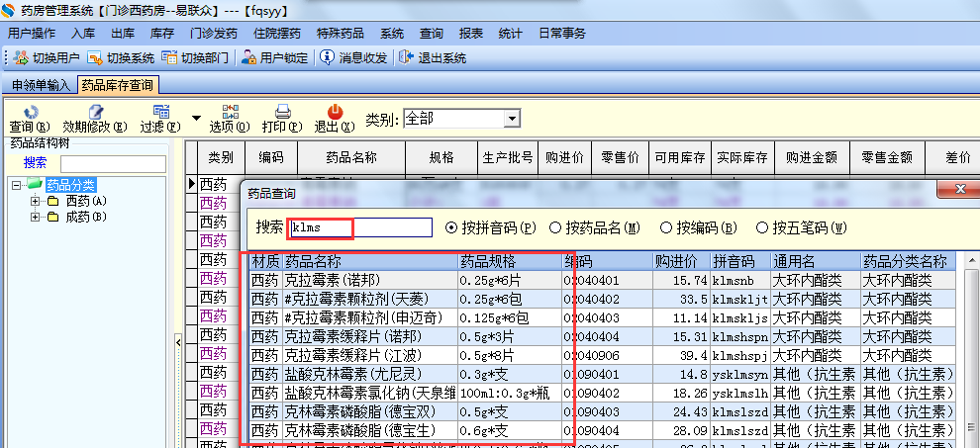Open 消息收发 message icon
The height and width of the screenshot is (448, 980).
(x=327, y=58)
